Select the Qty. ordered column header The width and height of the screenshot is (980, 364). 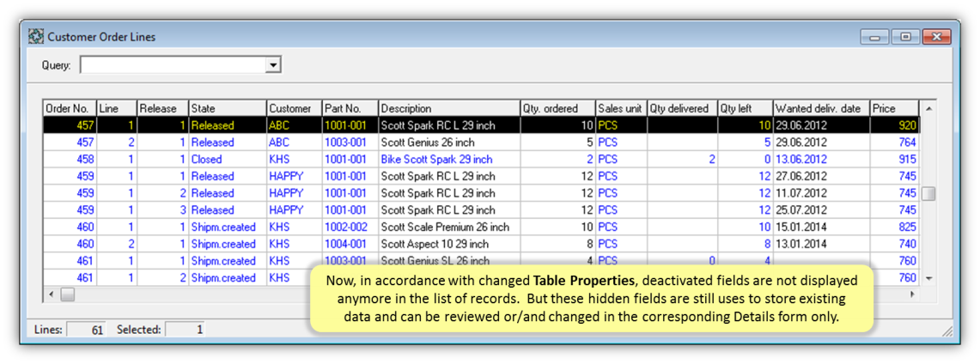(x=556, y=109)
